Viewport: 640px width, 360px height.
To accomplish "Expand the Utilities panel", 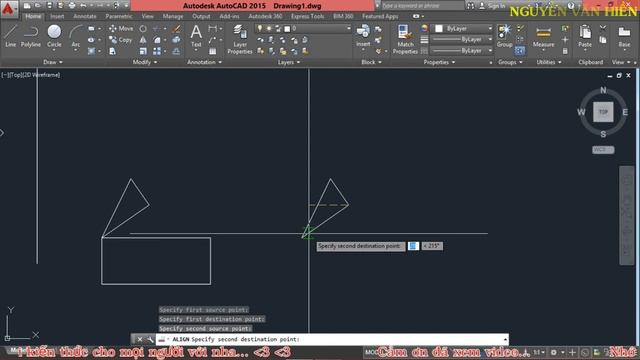I will click(549, 62).
